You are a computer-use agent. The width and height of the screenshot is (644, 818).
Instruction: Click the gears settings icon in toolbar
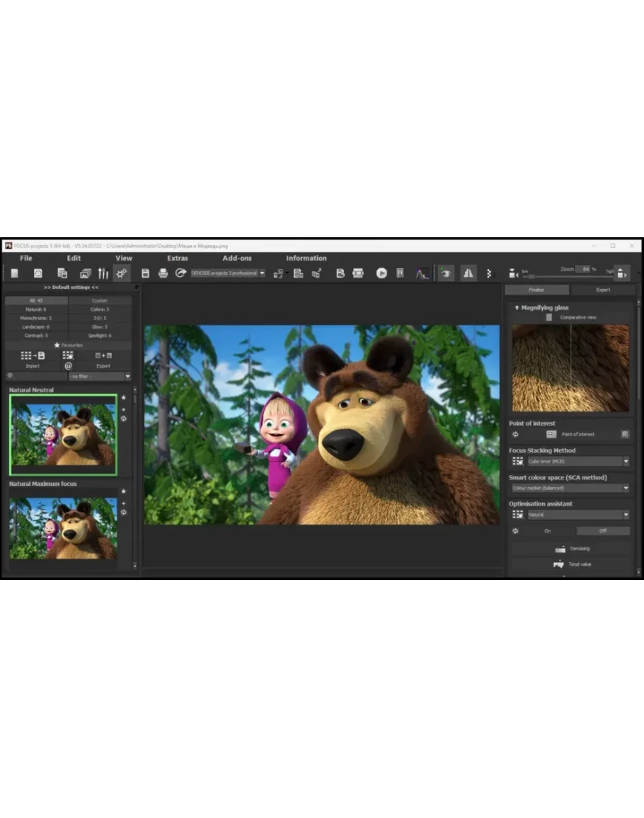tap(122, 273)
